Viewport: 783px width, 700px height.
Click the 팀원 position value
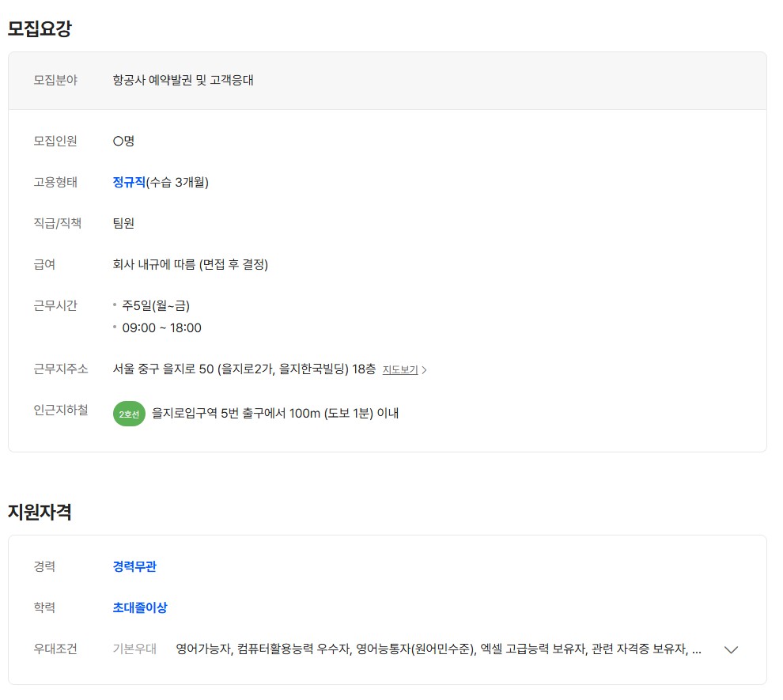123,223
